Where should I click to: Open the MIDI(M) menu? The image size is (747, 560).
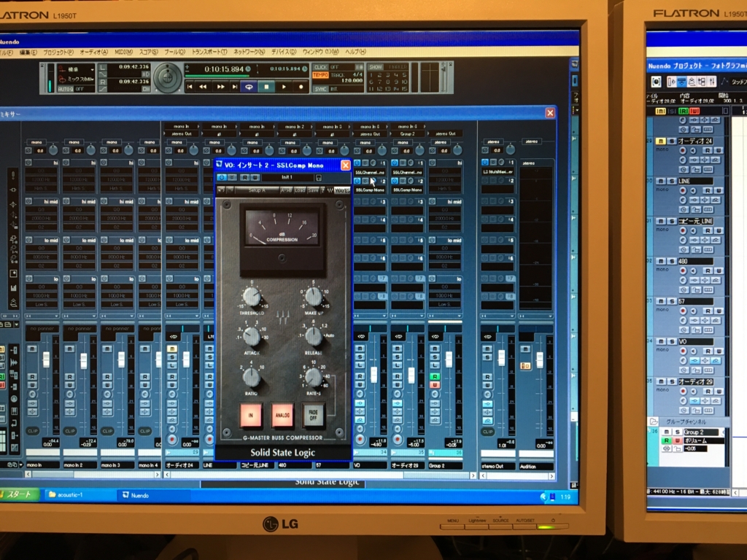(123, 52)
